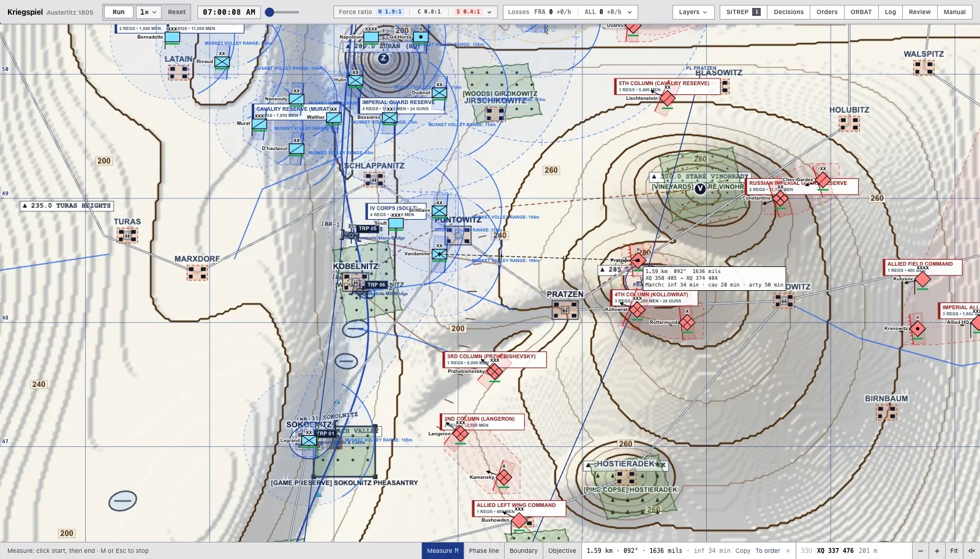Open the 1x speed dropdown

click(148, 12)
